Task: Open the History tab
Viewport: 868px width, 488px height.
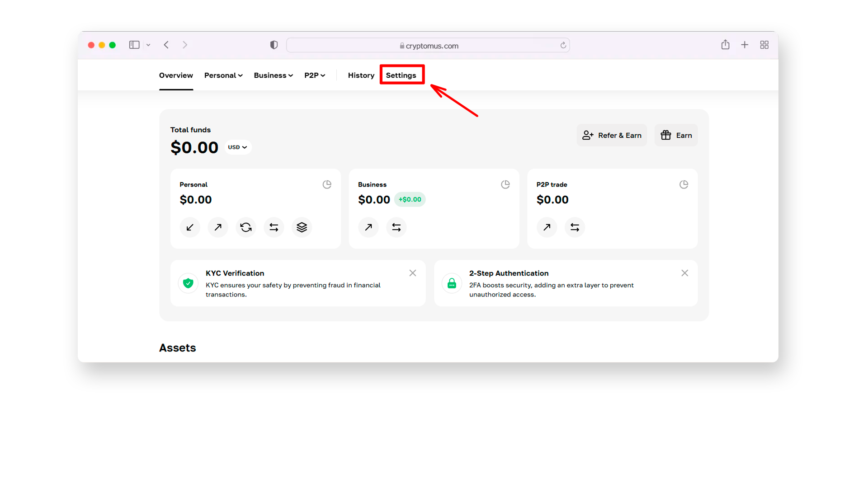Action: click(x=360, y=75)
